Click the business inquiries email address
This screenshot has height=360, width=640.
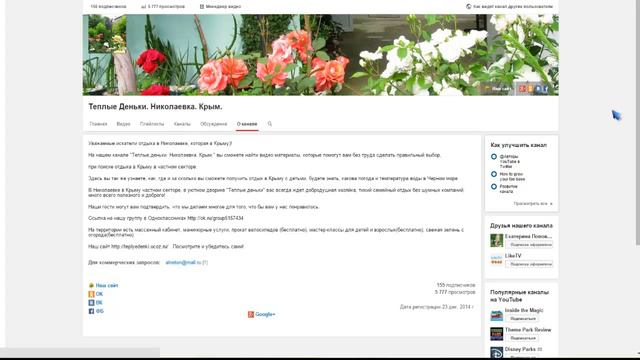(x=184, y=262)
